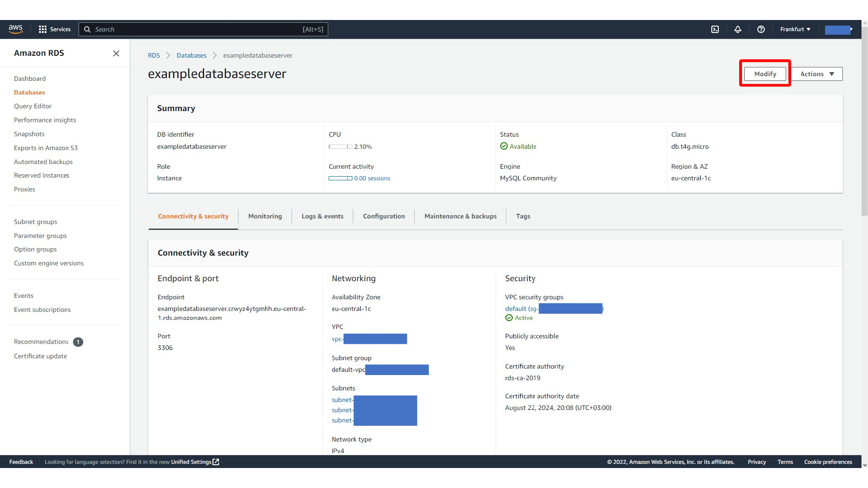Click the external link icon beside Unified Settings
The height and width of the screenshot is (488, 868).
tap(216, 462)
